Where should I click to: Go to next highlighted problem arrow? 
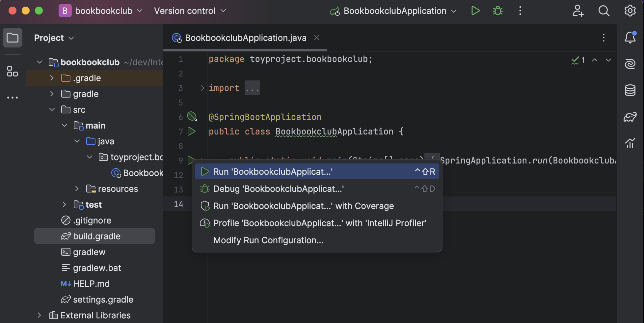pyautogui.click(x=608, y=60)
